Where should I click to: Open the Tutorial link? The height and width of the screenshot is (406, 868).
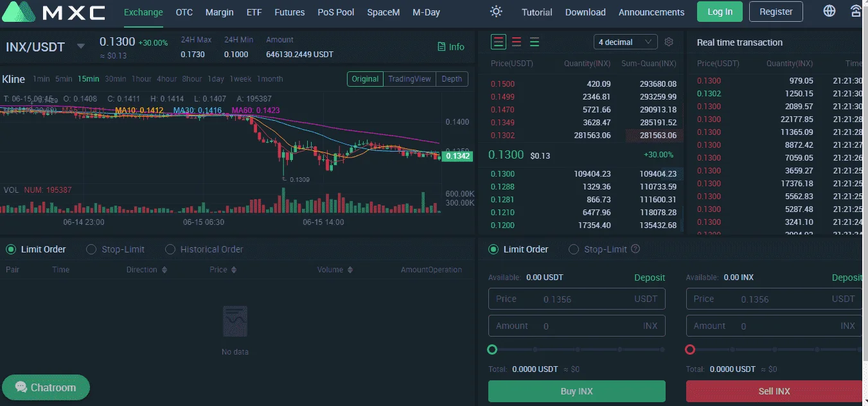pyautogui.click(x=537, y=12)
